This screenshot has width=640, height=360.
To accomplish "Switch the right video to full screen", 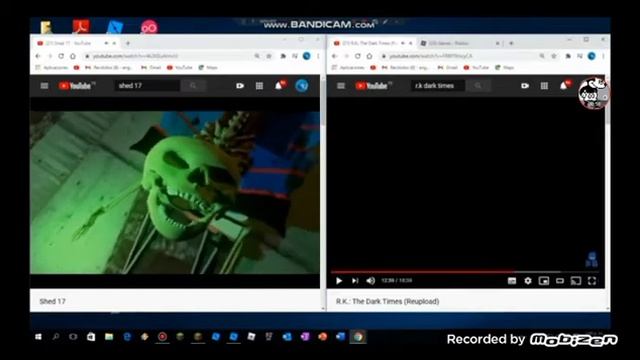I will (x=592, y=281).
